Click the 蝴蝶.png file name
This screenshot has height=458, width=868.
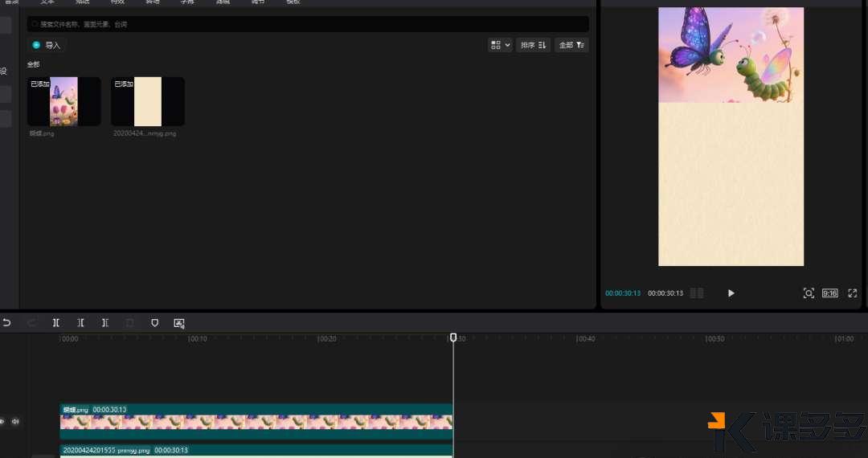[42, 133]
